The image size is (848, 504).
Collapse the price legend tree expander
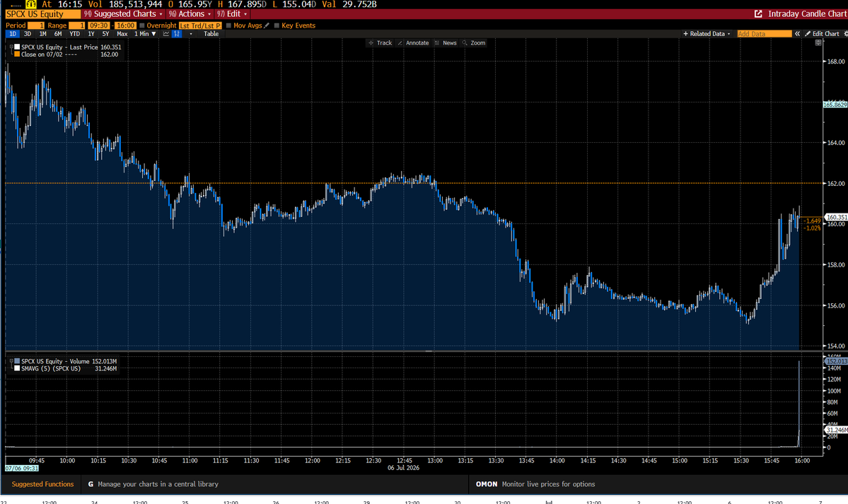11,47
